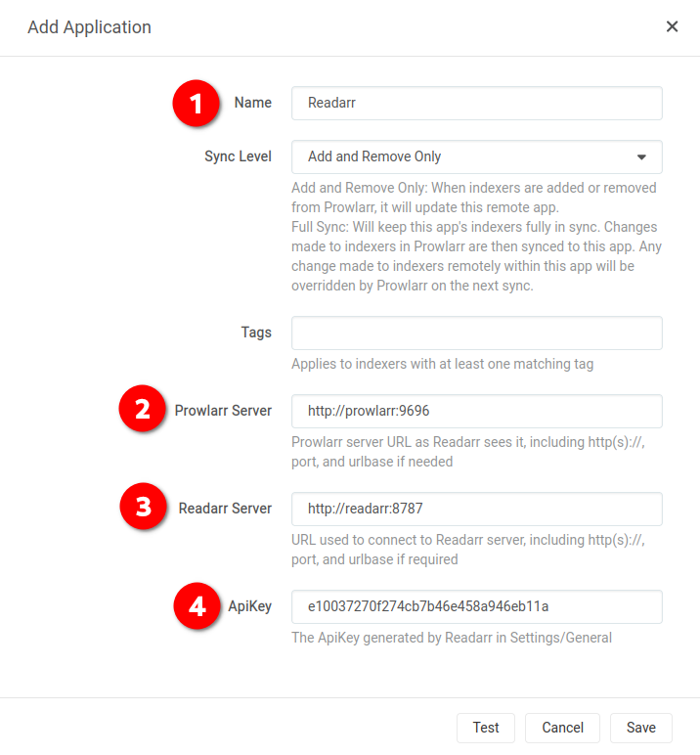Click the red number 4 badge
The height and width of the screenshot is (755, 700).
[x=197, y=605]
